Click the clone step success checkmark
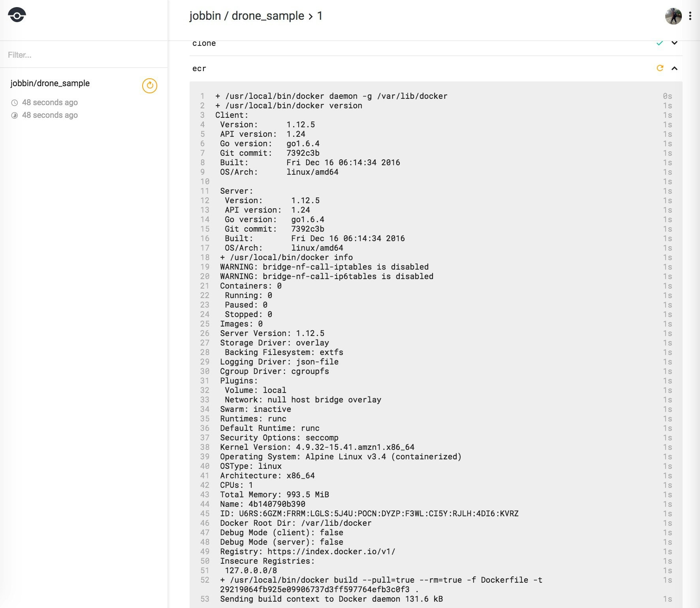 (660, 43)
